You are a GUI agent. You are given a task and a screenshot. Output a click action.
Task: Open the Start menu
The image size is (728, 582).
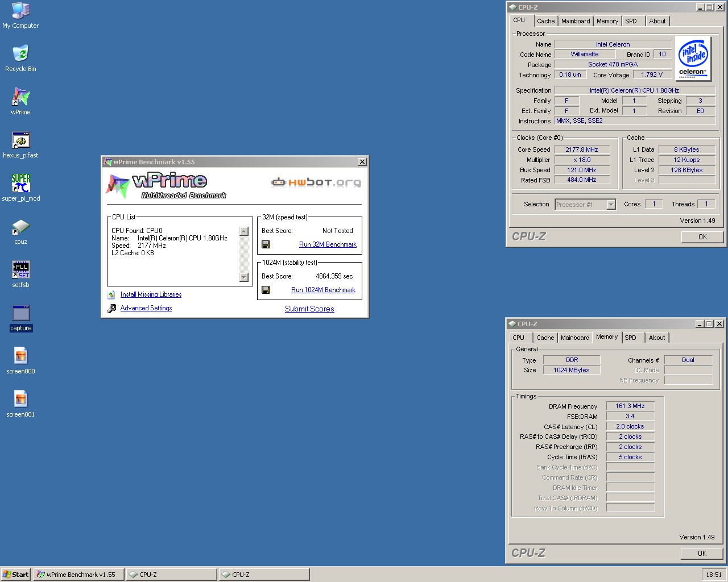tap(16, 575)
